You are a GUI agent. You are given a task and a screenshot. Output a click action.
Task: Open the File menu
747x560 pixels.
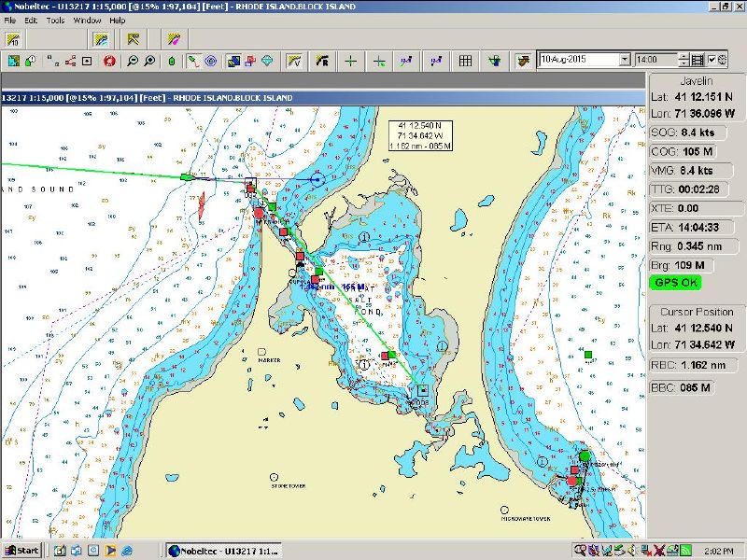(10, 20)
